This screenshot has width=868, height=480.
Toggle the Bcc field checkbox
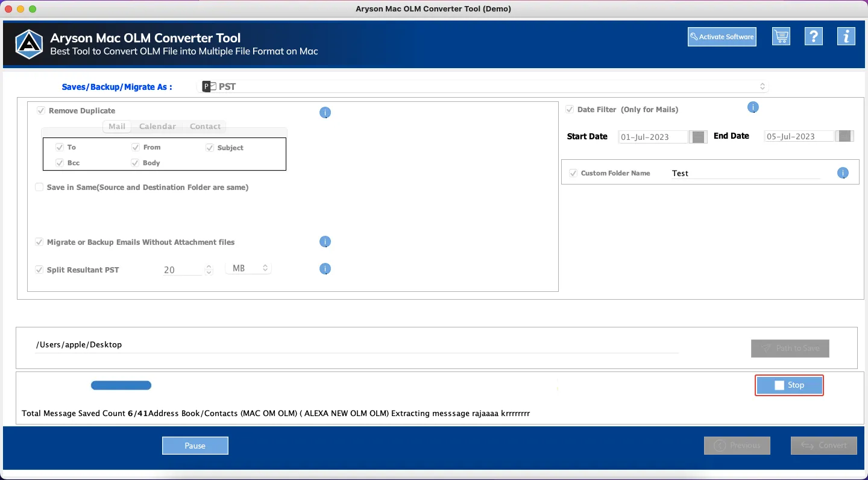(x=60, y=163)
